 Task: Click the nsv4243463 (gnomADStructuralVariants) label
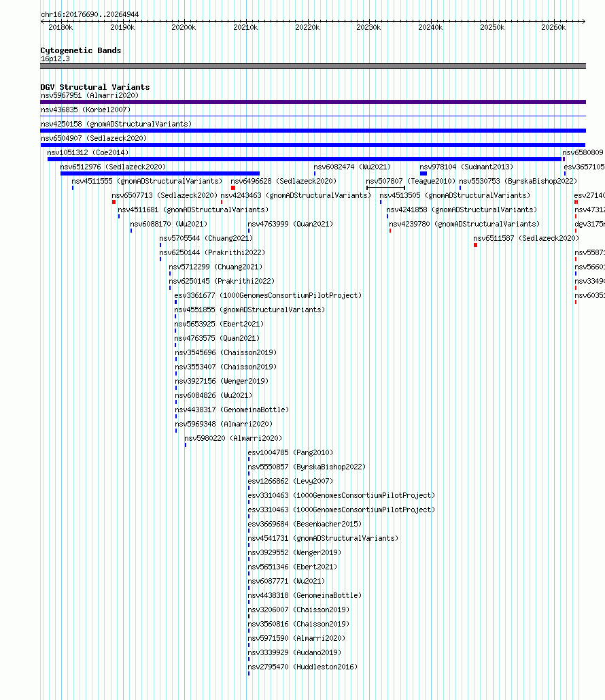point(296,195)
